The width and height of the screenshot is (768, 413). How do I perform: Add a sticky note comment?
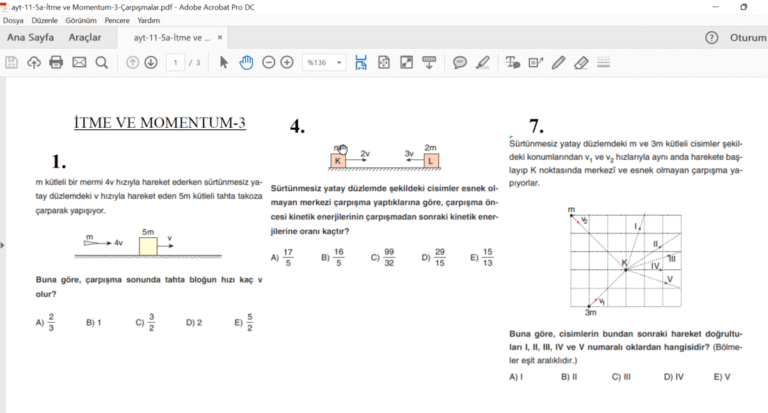pos(459,63)
